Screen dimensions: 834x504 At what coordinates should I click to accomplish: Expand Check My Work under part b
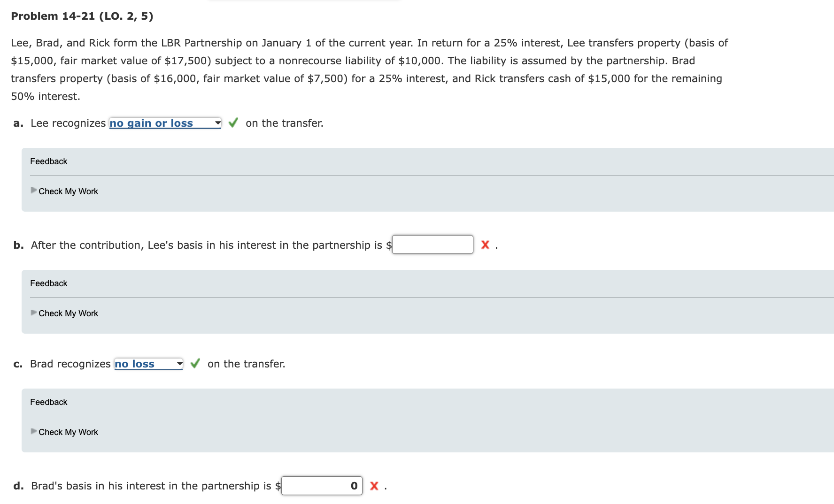click(x=68, y=313)
